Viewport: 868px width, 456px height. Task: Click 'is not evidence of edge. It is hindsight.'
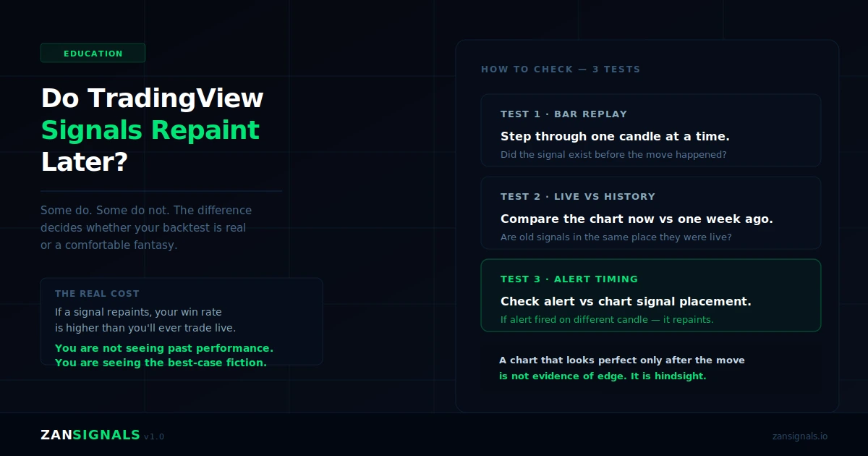click(x=603, y=376)
